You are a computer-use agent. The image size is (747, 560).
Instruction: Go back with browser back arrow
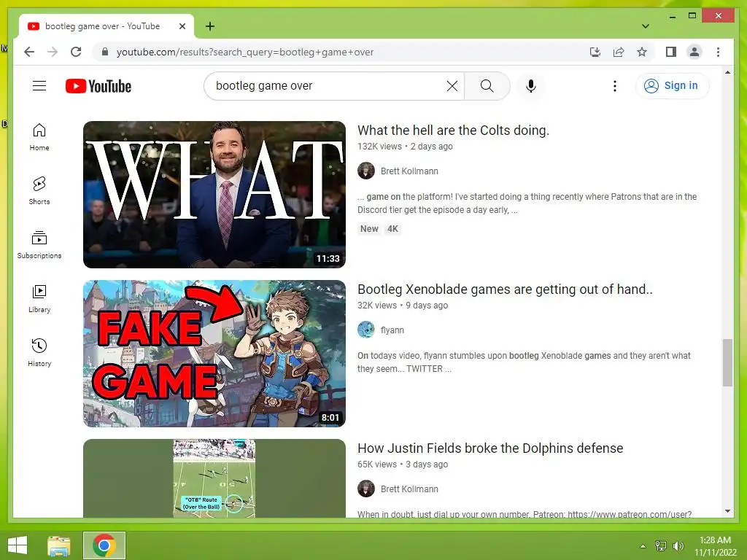pos(29,52)
